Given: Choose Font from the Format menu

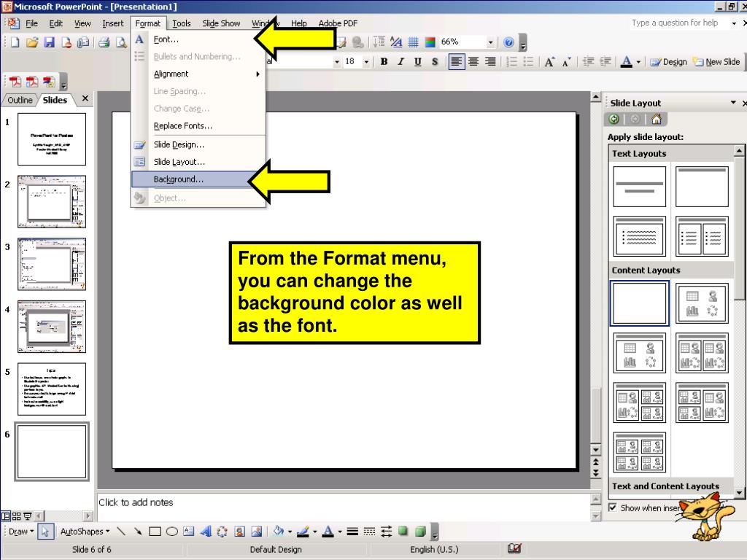Looking at the screenshot, I should (x=198, y=39).
